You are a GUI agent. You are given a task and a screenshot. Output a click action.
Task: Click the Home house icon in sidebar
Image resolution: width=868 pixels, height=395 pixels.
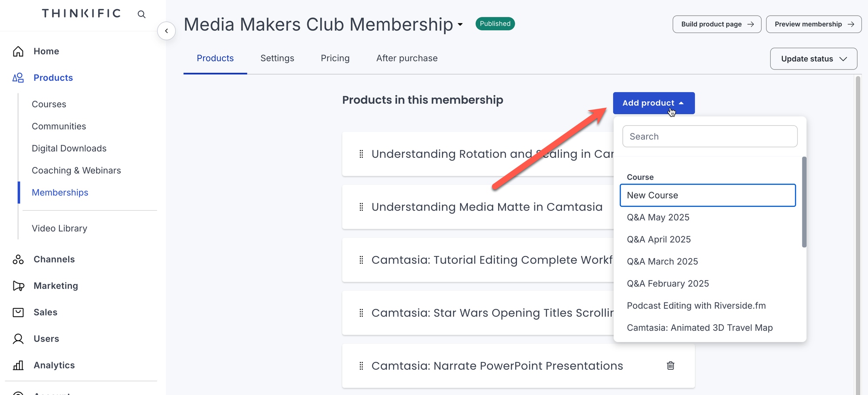point(18,51)
